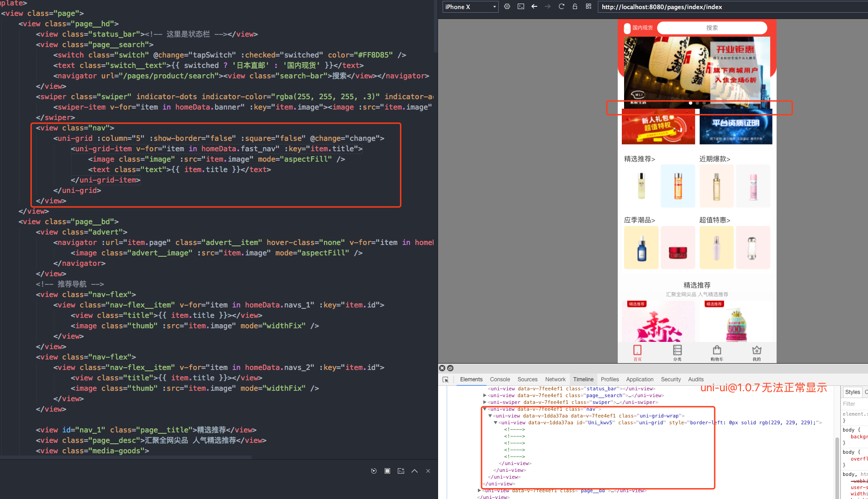Click the restart run icon in editor toolbar
Image resolution: width=868 pixels, height=499 pixels.
click(x=373, y=471)
